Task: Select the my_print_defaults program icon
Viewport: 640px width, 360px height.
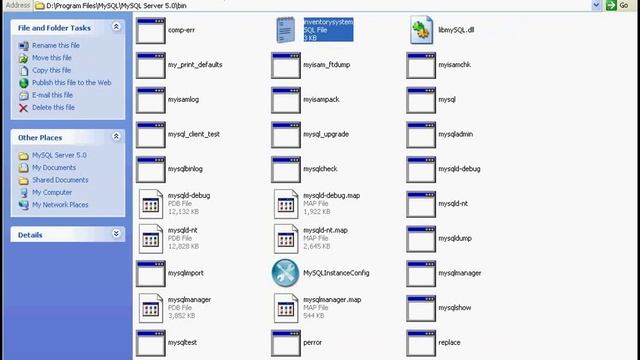Action: point(151,65)
